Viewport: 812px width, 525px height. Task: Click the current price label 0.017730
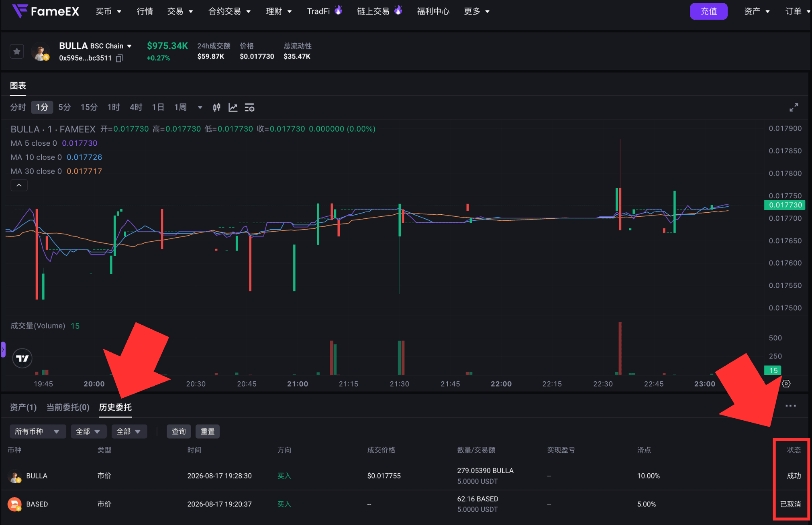click(x=785, y=205)
